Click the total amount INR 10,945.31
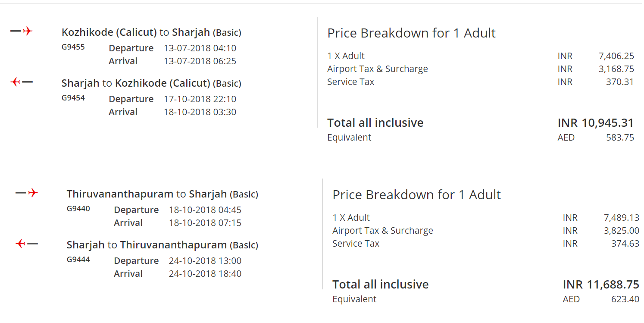The image size is (644, 323). pos(595,123)
